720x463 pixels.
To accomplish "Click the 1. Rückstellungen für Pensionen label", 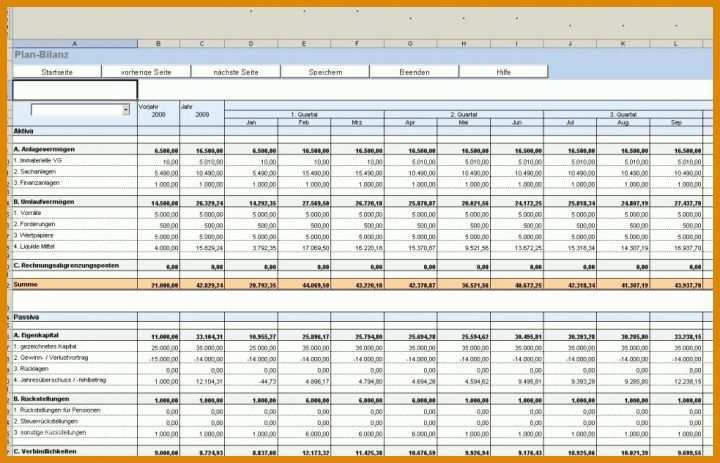I will pos(57,410).
